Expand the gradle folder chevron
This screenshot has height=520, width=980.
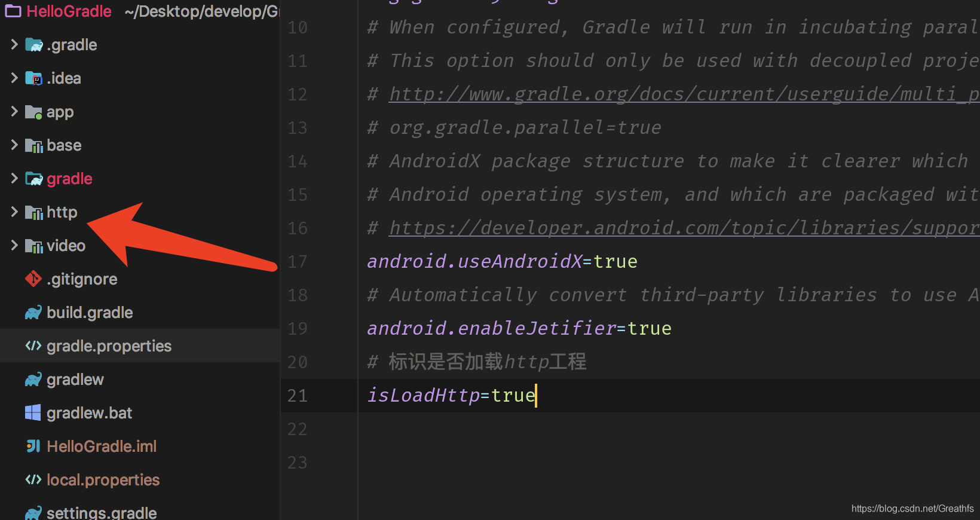(x=14, y=178)
